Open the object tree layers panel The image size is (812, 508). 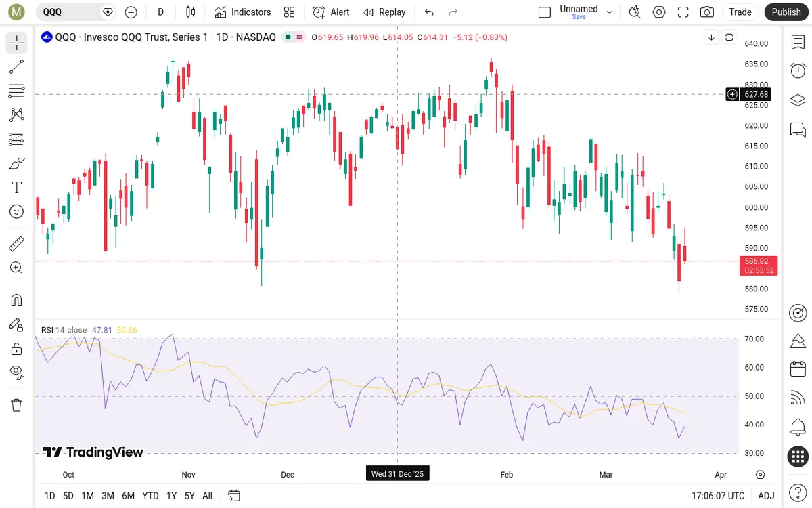(798, 100)
